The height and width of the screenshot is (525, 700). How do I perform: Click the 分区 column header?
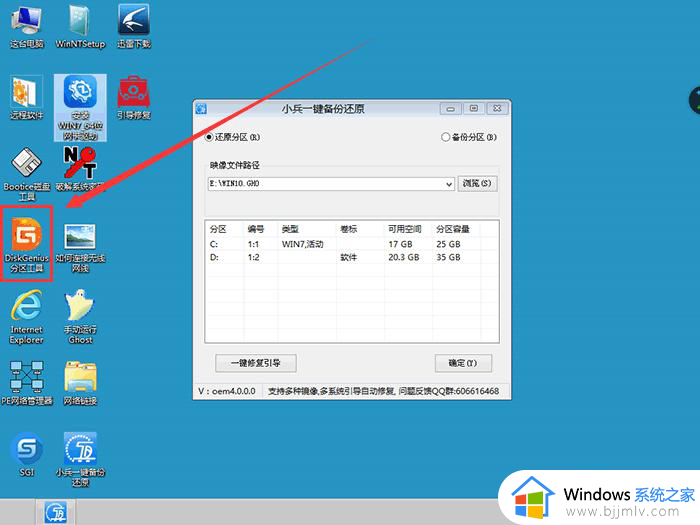(218, 229)
